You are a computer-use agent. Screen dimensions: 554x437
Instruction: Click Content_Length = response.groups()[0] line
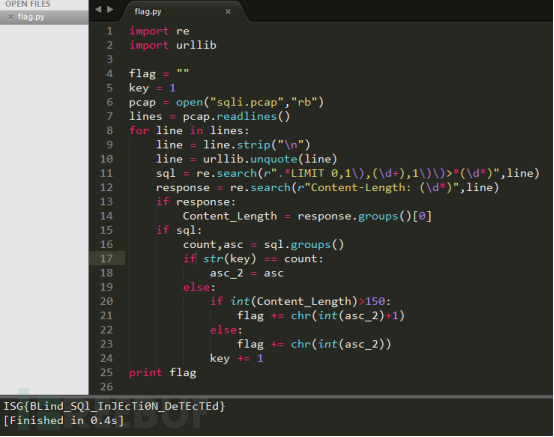click(x=307, y=216)
